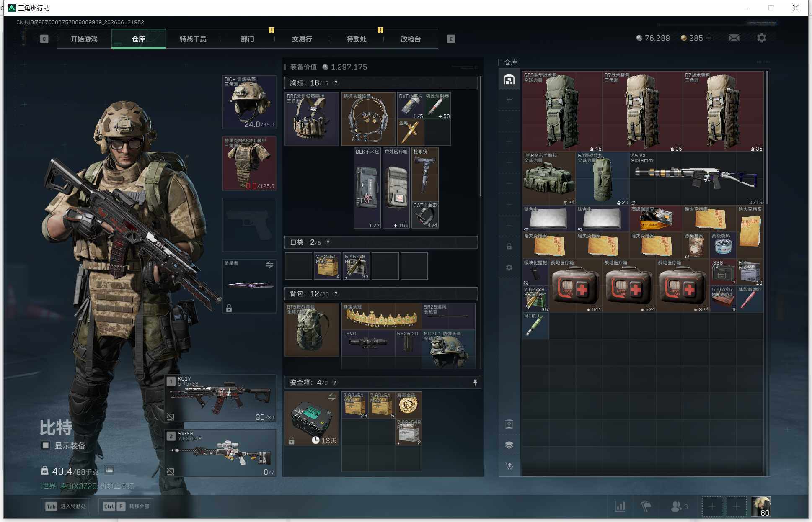The height and width of the screenshot is (522, 812).
Task: Select the DEK手术包 item
Action: click(367, 188)
